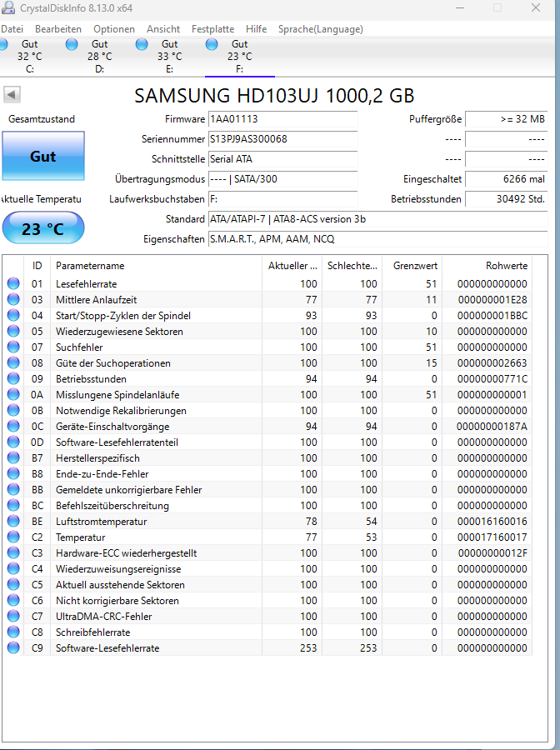Click status orb for Software-Lesefehlerrate C9 row
Screen dimensions: 560x750
tap(13, 647)
